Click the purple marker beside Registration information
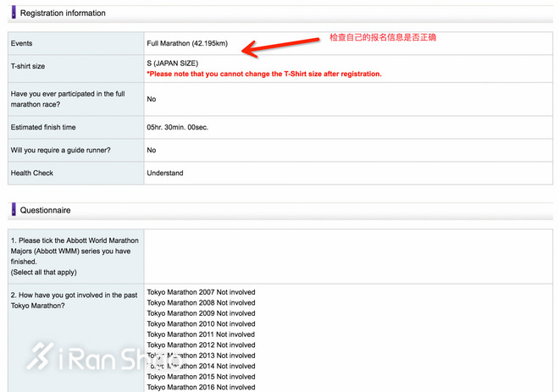The image size is (559, 392). (x=13, y=13)
